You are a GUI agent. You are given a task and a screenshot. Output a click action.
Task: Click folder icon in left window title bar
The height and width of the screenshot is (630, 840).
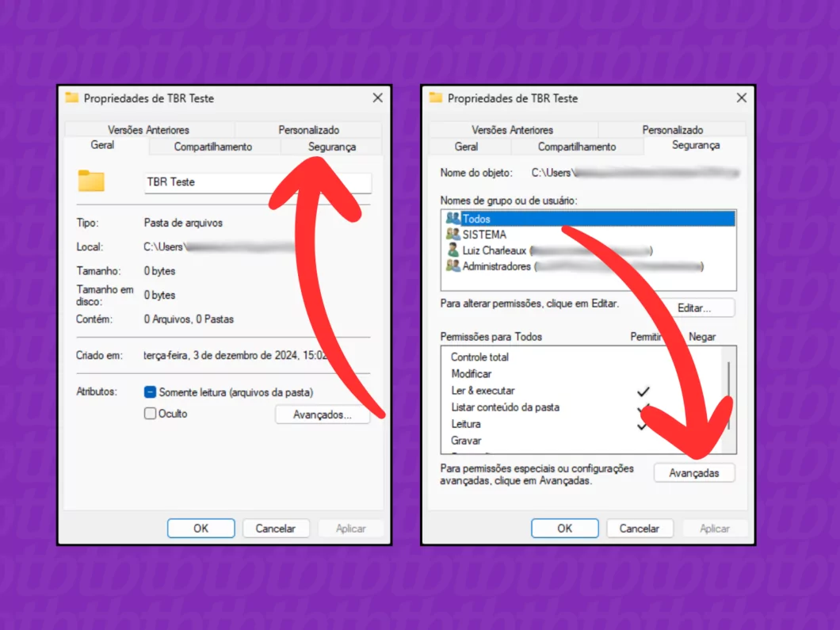click(72, 97)
